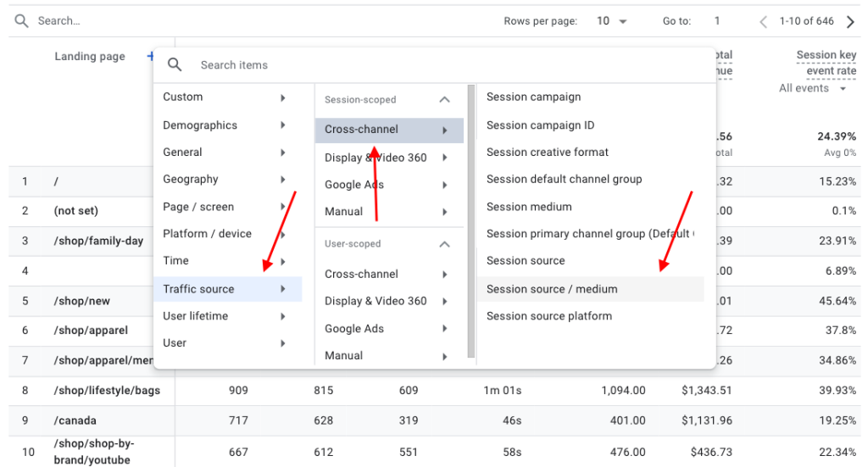Select Session default channel group
The height and width of the screenshot is (467, 868).
pos(564,180)
